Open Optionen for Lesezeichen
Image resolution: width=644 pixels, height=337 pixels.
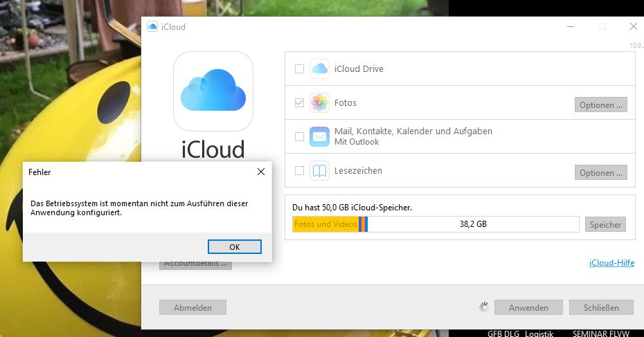pyautogui.click(x=601, y=172)
